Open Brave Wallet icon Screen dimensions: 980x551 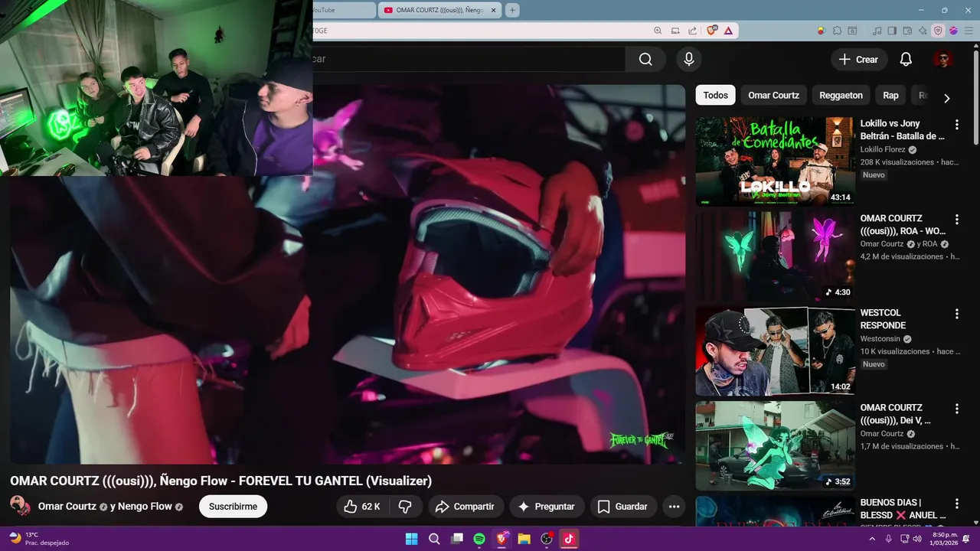coord(908,31)
